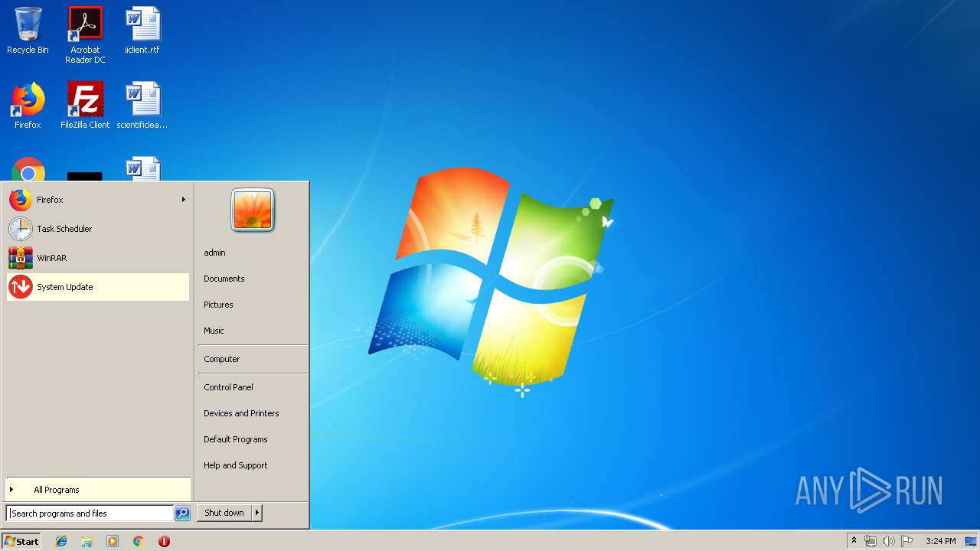Select the WinRAR label text

pos(52,258)
